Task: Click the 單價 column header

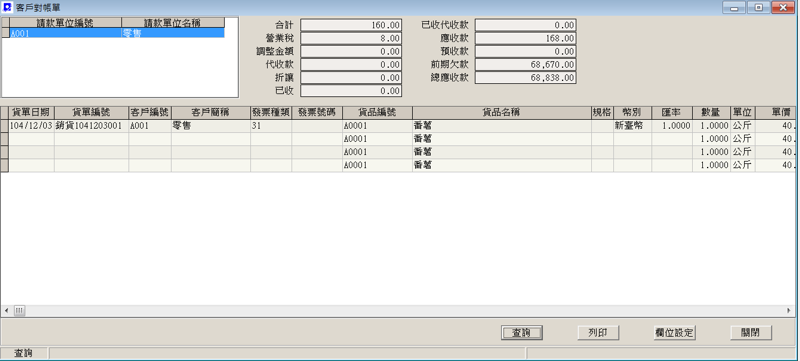Action: [x=777, y=113]
